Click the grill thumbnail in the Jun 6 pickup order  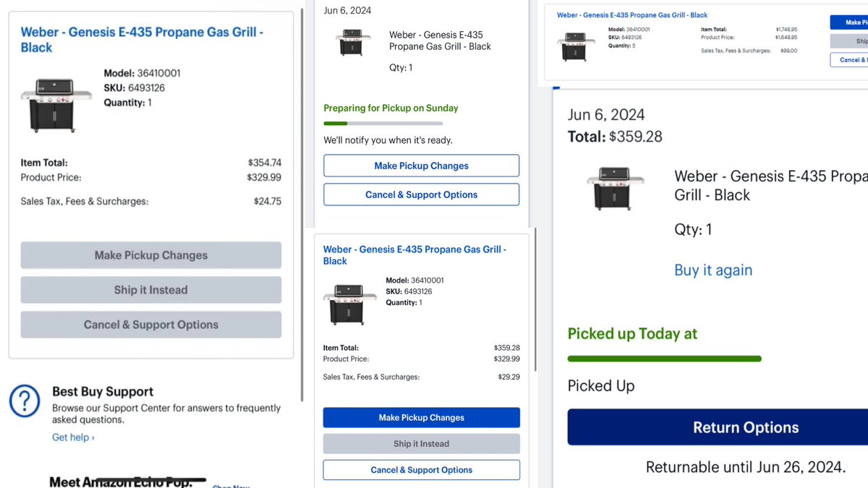click(352, 43)
